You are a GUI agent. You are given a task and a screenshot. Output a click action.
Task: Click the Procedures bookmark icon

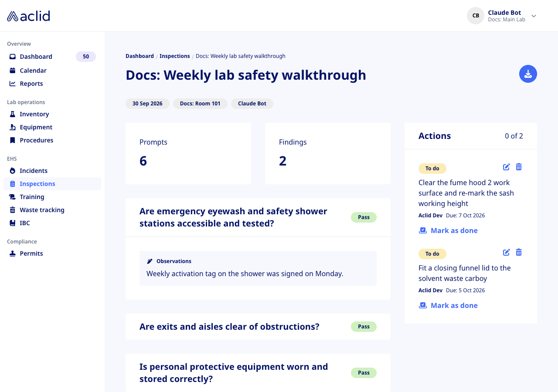(13, 140)
